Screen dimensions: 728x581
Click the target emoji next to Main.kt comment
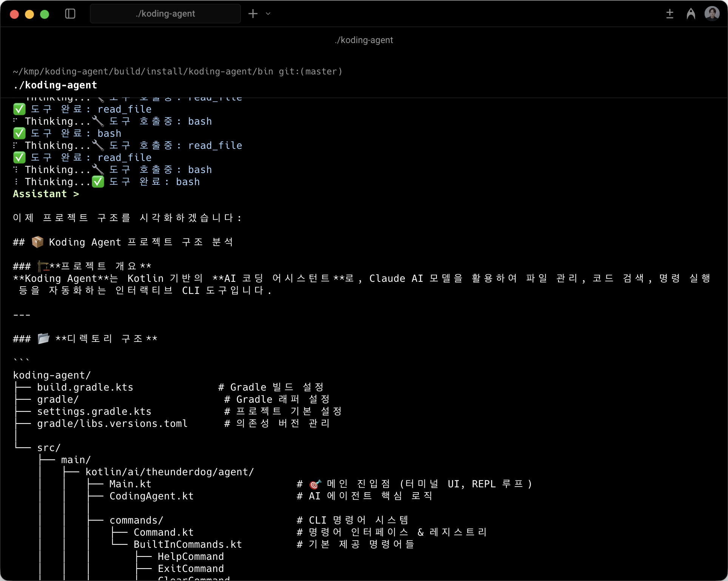[315, 484]
